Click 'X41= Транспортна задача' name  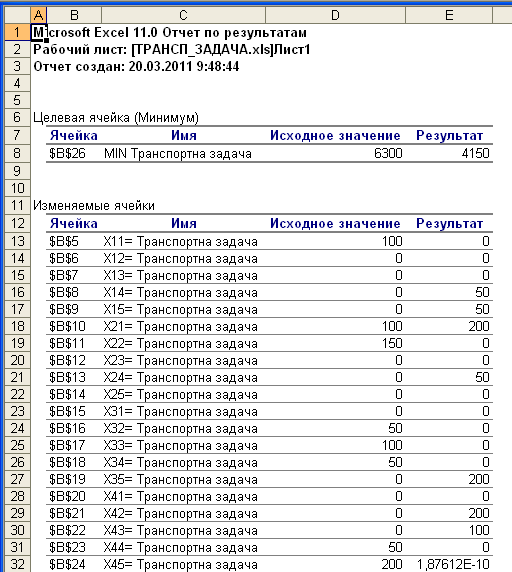pyautogui.click(x=181, y=496)
